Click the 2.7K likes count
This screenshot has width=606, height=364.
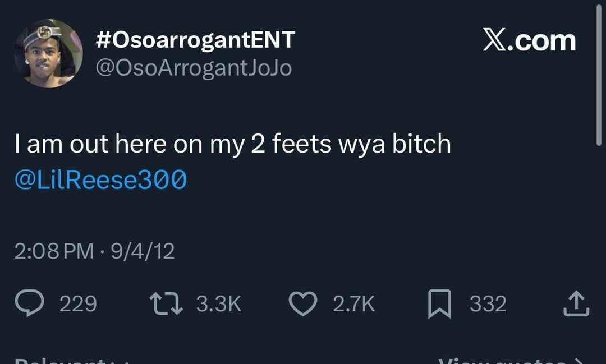[x=353, y=304]
